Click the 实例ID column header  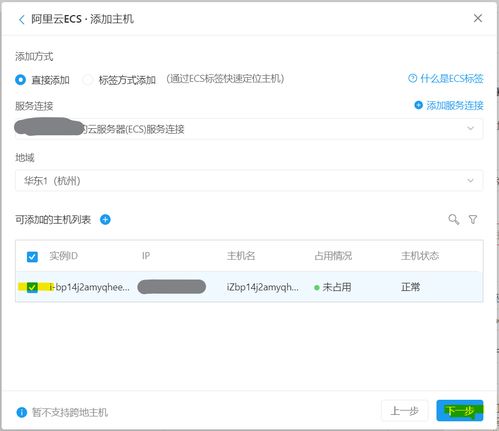click(x=64, y=256)
